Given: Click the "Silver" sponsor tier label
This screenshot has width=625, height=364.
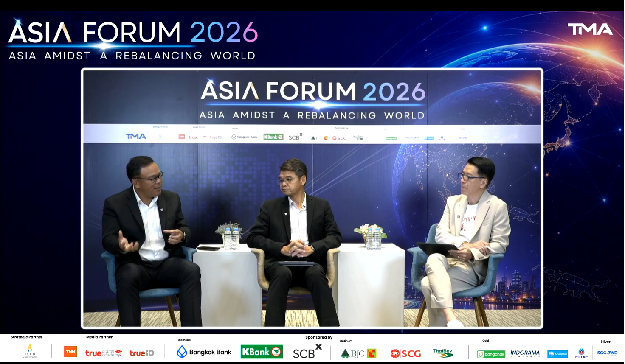Looking at the screenshot, I should click(x=605, y=342).
